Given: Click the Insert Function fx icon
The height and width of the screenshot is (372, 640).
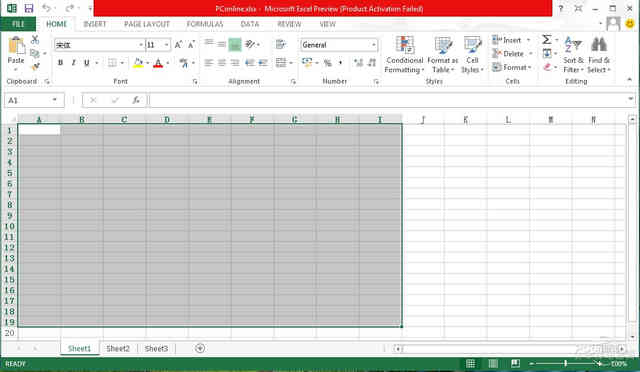Looking at the screenshot, I should pos(136,100).
